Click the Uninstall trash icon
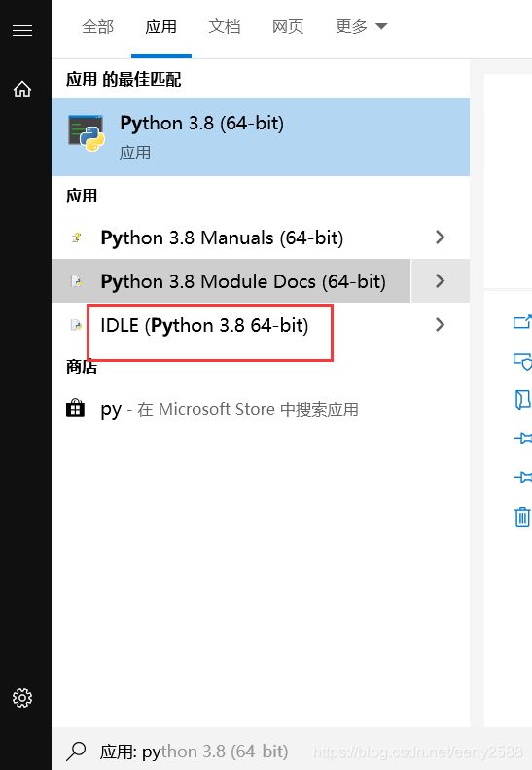The image size is (532, 770). click(x=522, y=517)
